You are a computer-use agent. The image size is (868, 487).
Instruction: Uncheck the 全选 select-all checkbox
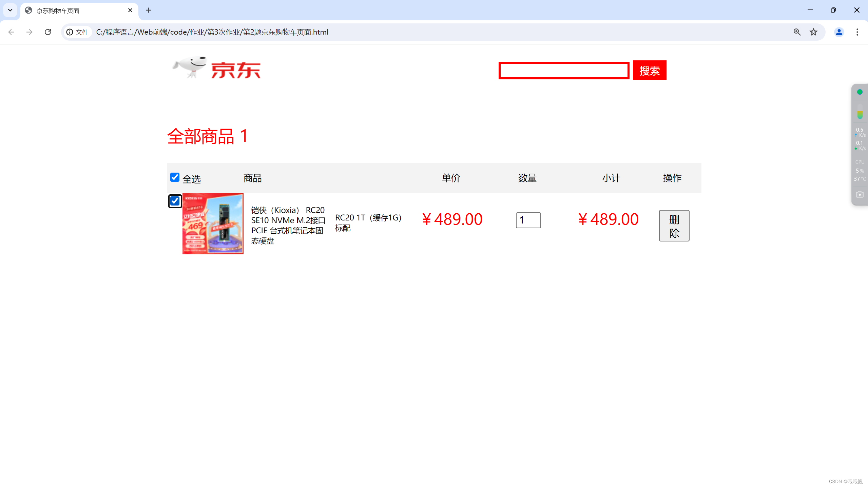[x=175, y=177]
